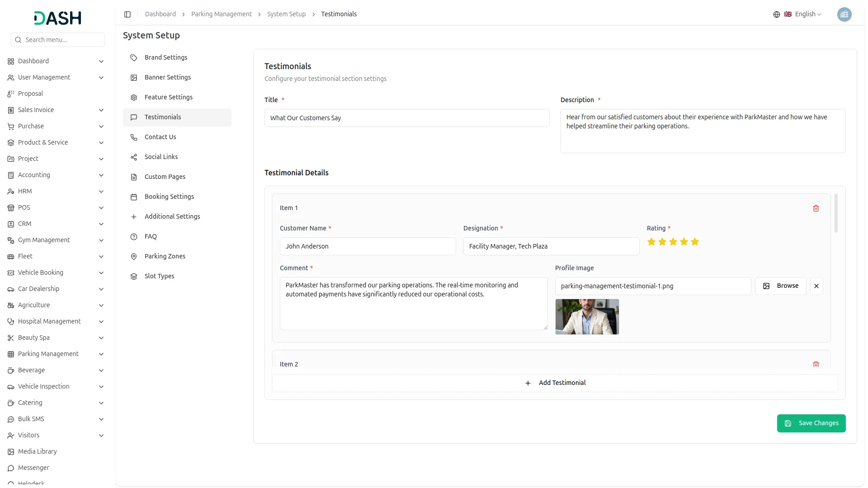Click the Messenger chat icon in sidebar
This screenshot has width=868, height=488.
11,468
